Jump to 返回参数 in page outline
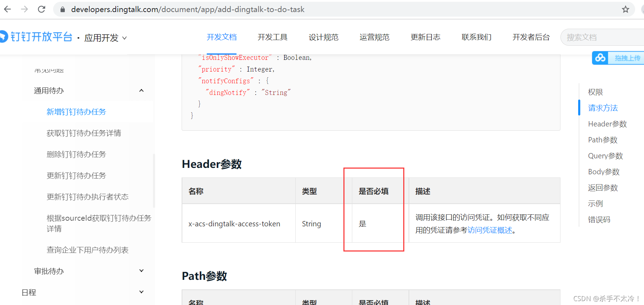The width and height of the screenshot is (644, 305). click(x=603, y=188)
